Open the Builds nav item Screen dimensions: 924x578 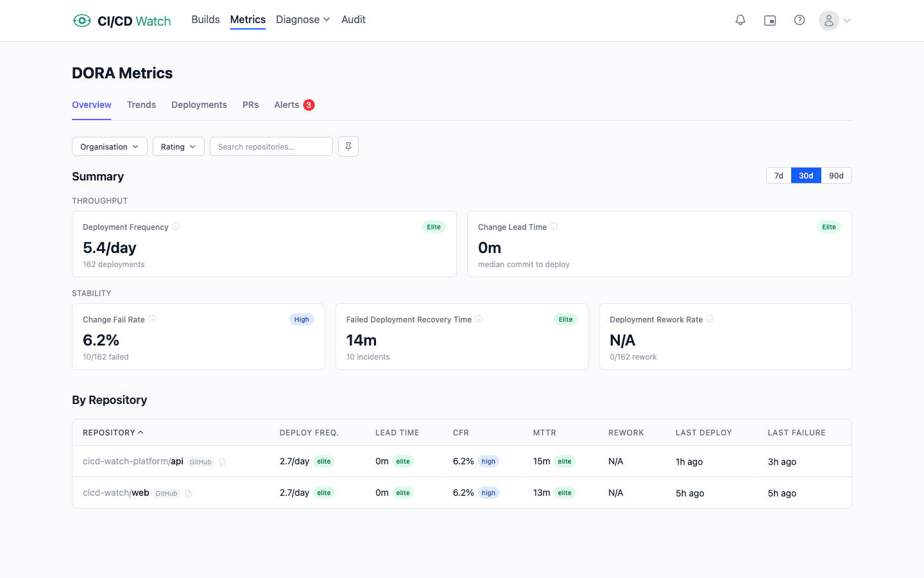205,20
